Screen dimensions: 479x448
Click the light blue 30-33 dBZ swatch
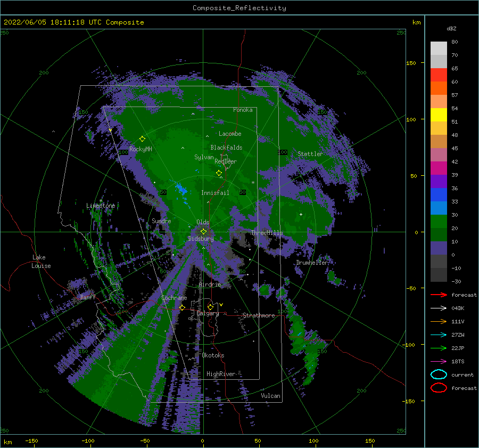point(439,208)
